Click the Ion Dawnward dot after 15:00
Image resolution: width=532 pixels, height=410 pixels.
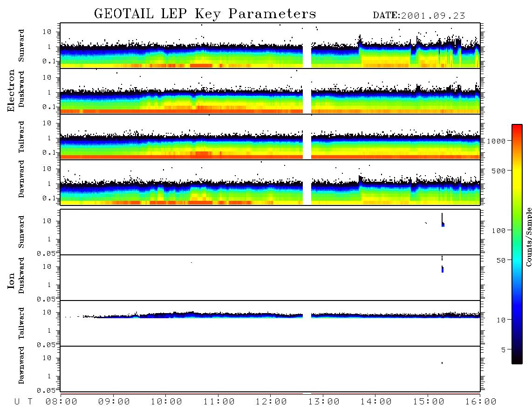[442, 363]
